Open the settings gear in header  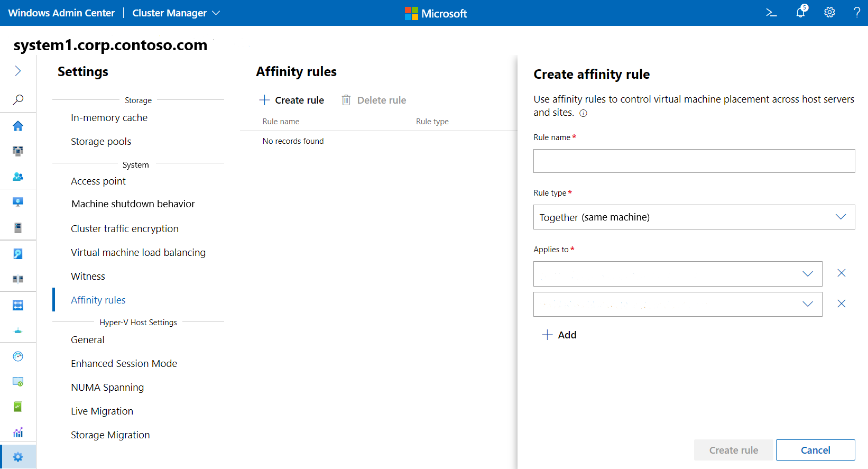[829, 13]
